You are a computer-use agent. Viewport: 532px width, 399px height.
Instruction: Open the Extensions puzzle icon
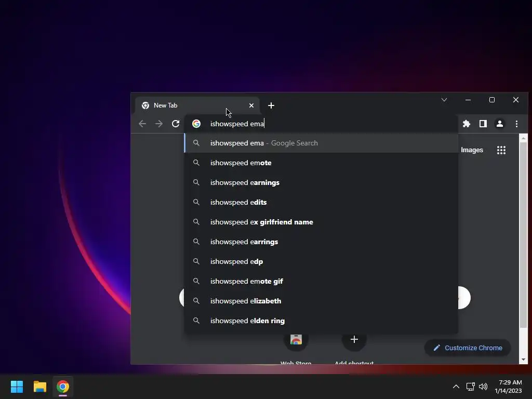[467, 124]
